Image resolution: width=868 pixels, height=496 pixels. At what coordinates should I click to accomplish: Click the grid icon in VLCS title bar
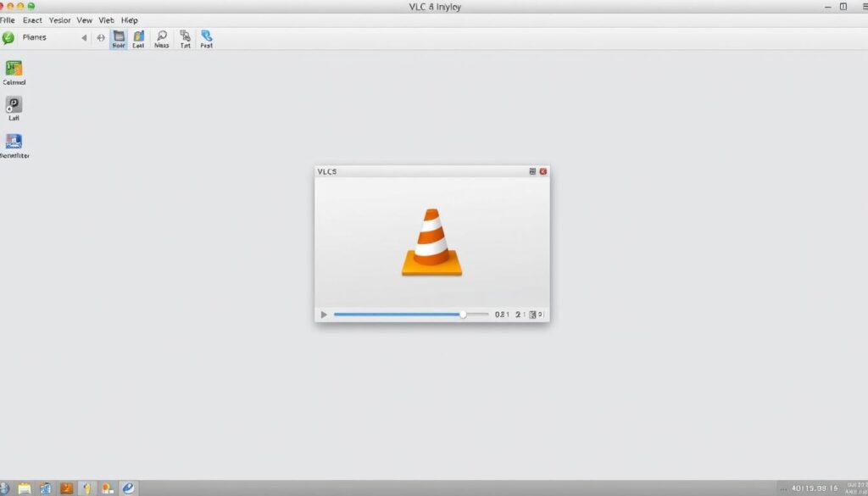[x=532, y=171]
